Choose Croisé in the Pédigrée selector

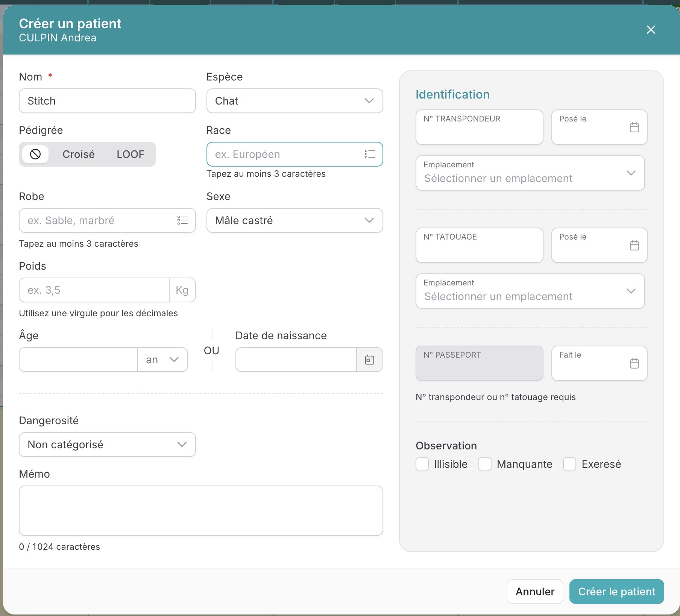tap(79, 154)
